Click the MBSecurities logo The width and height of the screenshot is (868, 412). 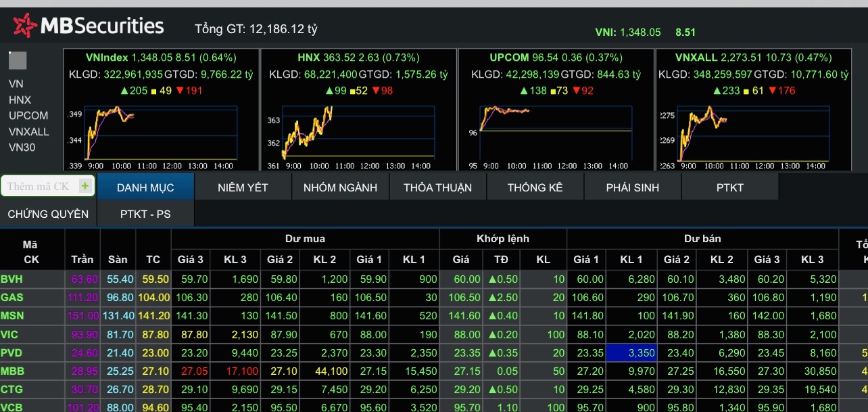pyautogui.click(x=89, y=26)
